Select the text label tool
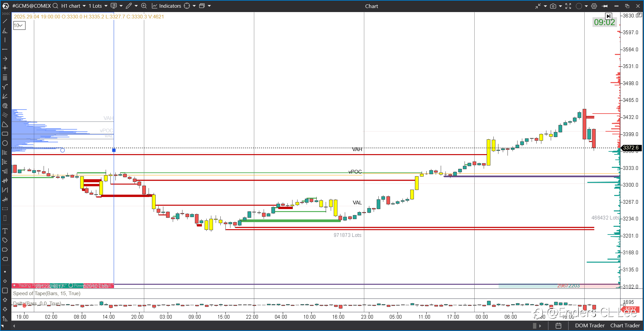 click(x=5, y=231)
